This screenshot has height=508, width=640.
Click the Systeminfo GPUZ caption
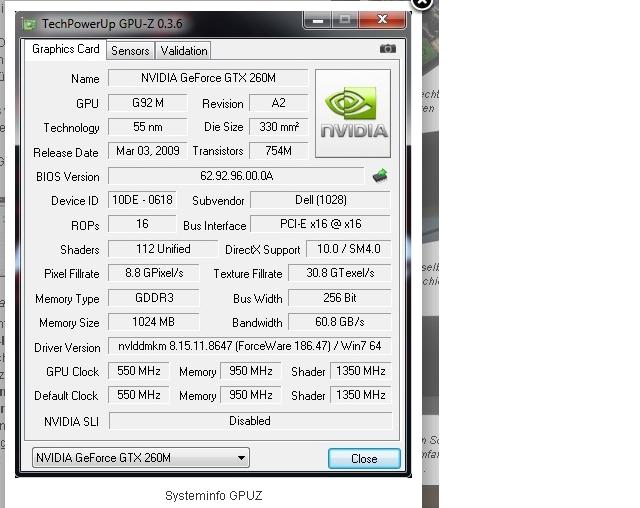click(213, 495)
